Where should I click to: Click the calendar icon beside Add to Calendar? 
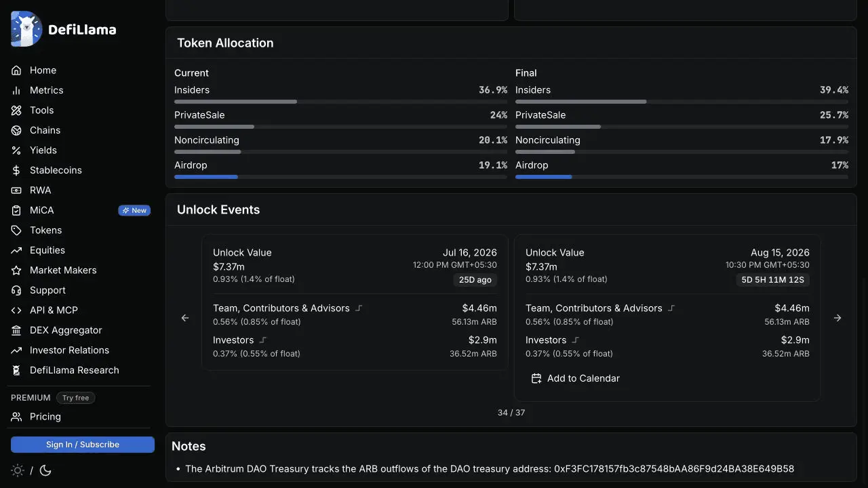(536, 378)
